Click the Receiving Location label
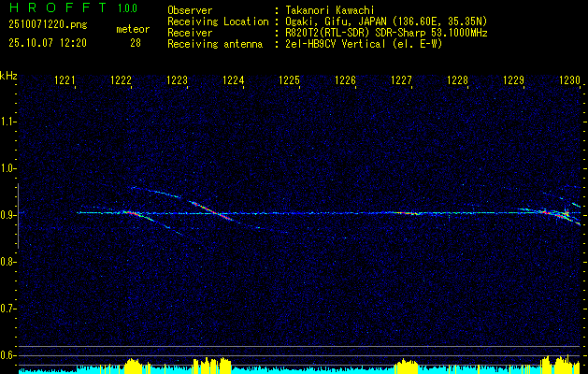The width and height of the screenshot is (588, 374). click(218, 22)
